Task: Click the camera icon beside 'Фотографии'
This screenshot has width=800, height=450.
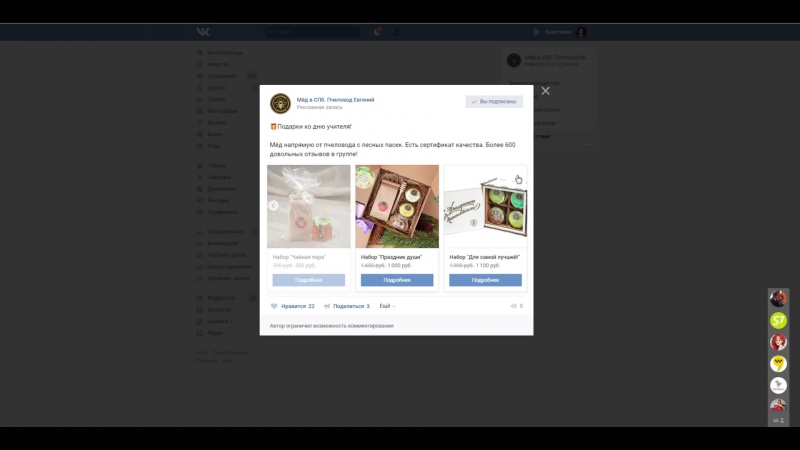Action: pos(199,111)
